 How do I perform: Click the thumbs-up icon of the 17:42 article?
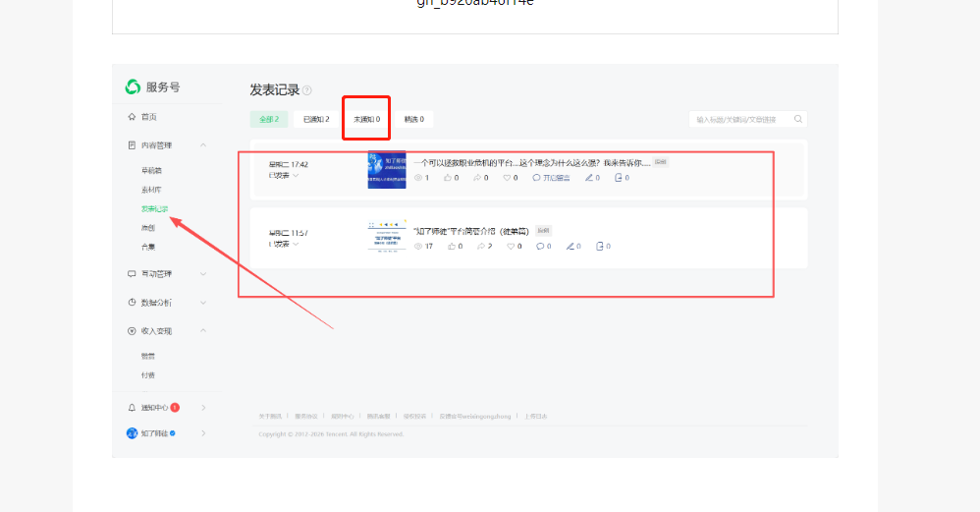448,178
